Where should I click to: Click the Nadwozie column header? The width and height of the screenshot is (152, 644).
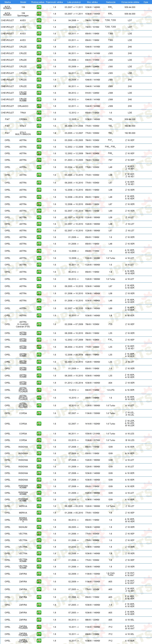(111, 2)
